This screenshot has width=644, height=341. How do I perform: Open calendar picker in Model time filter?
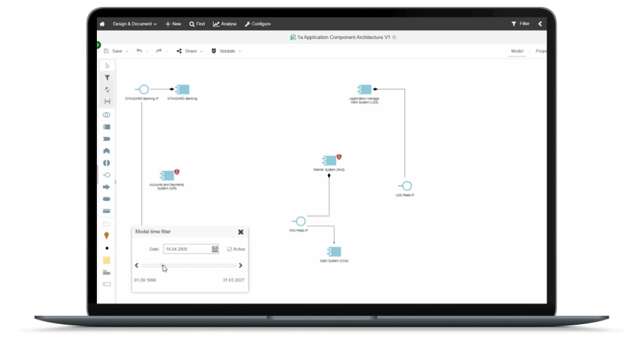215,249
